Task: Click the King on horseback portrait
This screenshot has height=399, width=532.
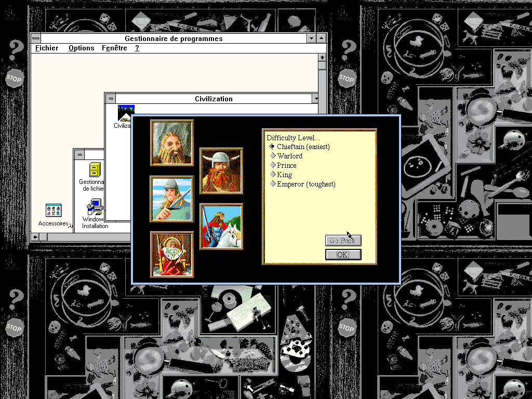Action: tap(221, 227)
